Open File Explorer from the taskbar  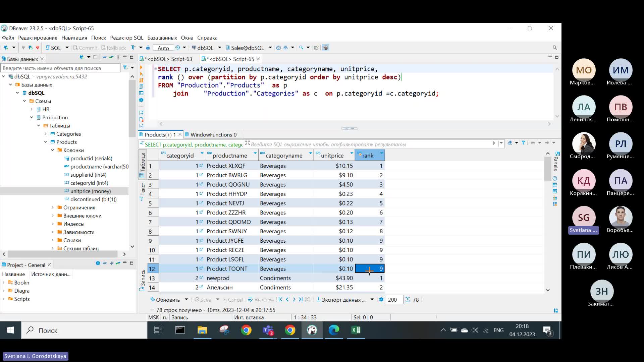(x=202, y=330)
